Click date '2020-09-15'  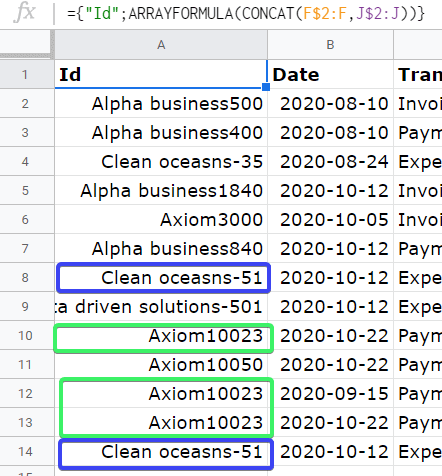click(330, 394)
